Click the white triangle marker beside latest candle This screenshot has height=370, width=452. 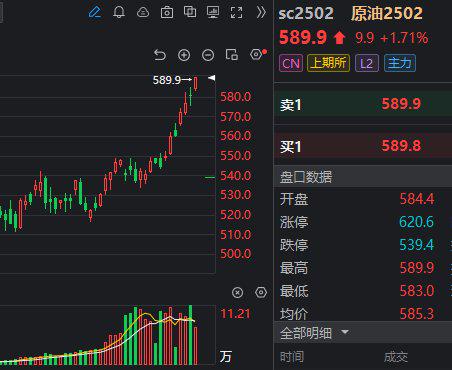pyautogui.click(x=212, y=78)
